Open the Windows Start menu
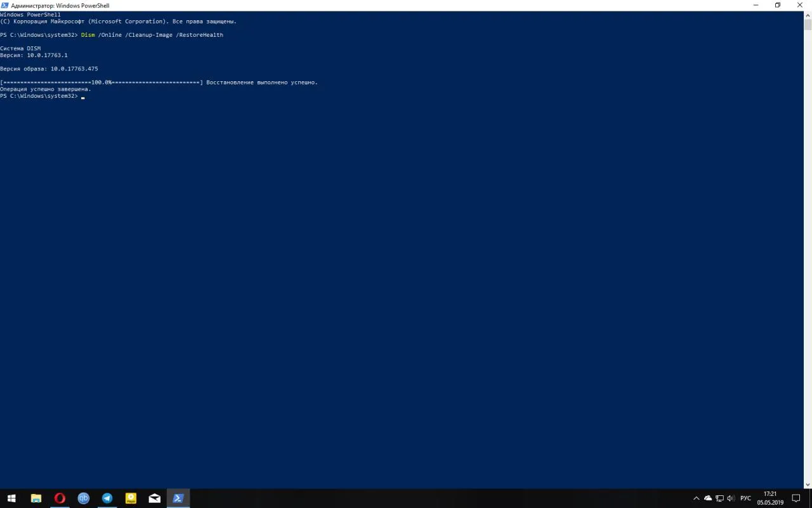Screen dimensions: 812x508 [x=11, y=498]
